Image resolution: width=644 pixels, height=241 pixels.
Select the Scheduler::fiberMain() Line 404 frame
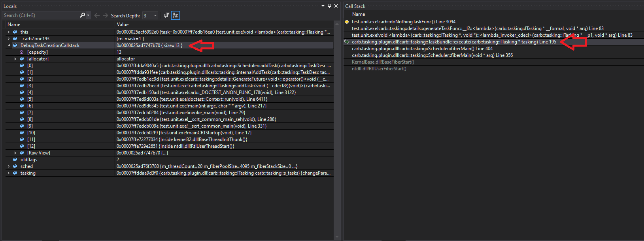[x=422, y=49]
